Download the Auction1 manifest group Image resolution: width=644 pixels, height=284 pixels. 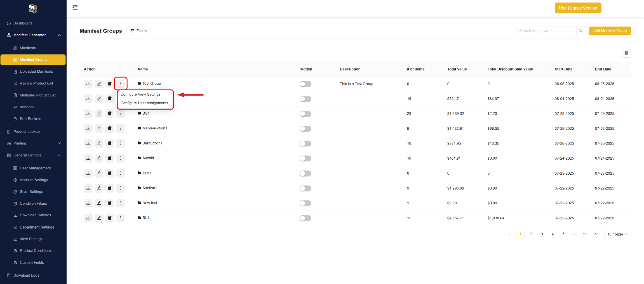(x=88, y=188)
